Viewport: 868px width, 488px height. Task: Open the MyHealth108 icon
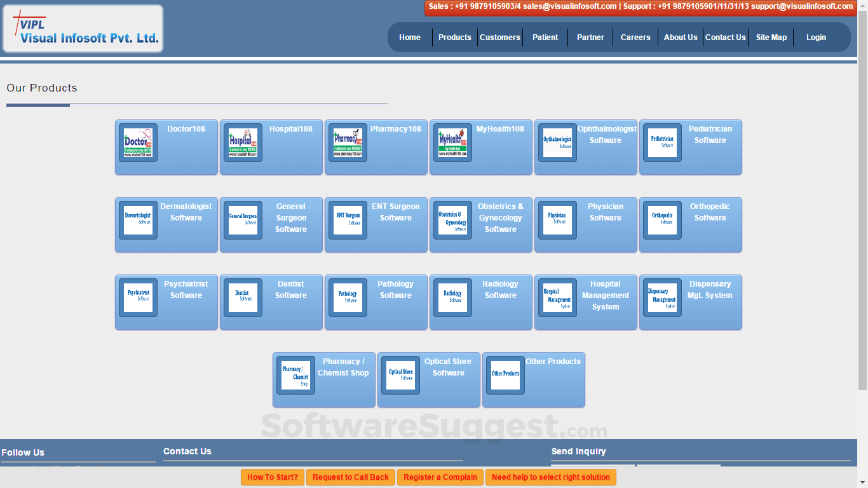452,142
